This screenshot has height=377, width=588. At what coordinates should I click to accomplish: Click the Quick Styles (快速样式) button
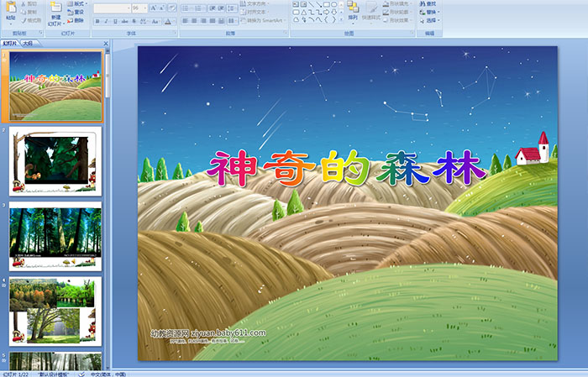tap(371, 11)
